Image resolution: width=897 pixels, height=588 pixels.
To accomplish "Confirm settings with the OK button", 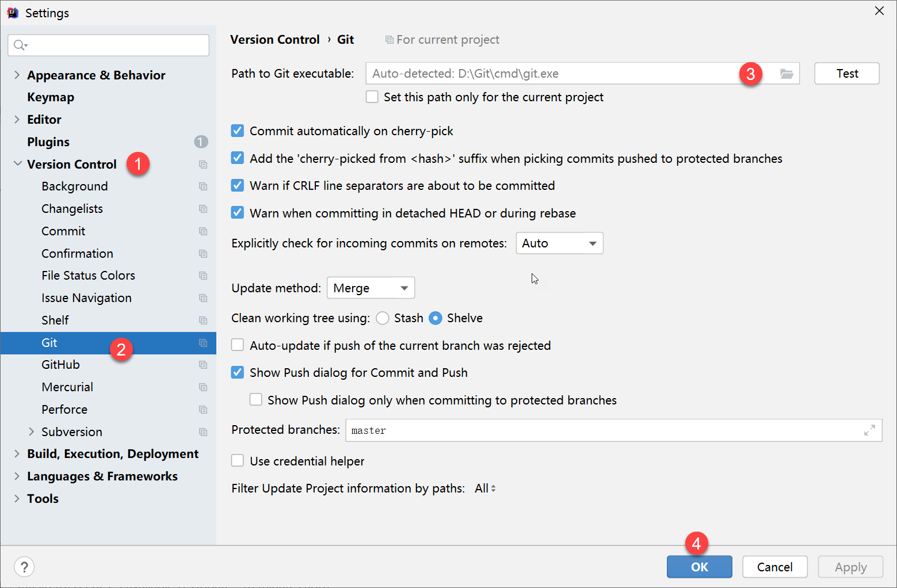I will tap(700, 567).
